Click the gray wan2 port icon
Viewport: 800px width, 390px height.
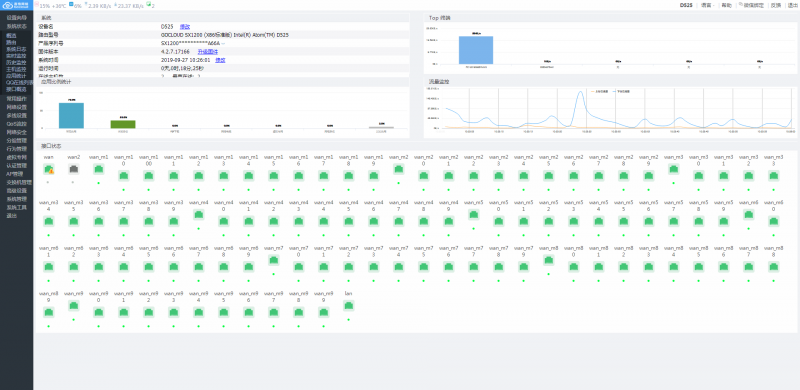click(73, 169)
